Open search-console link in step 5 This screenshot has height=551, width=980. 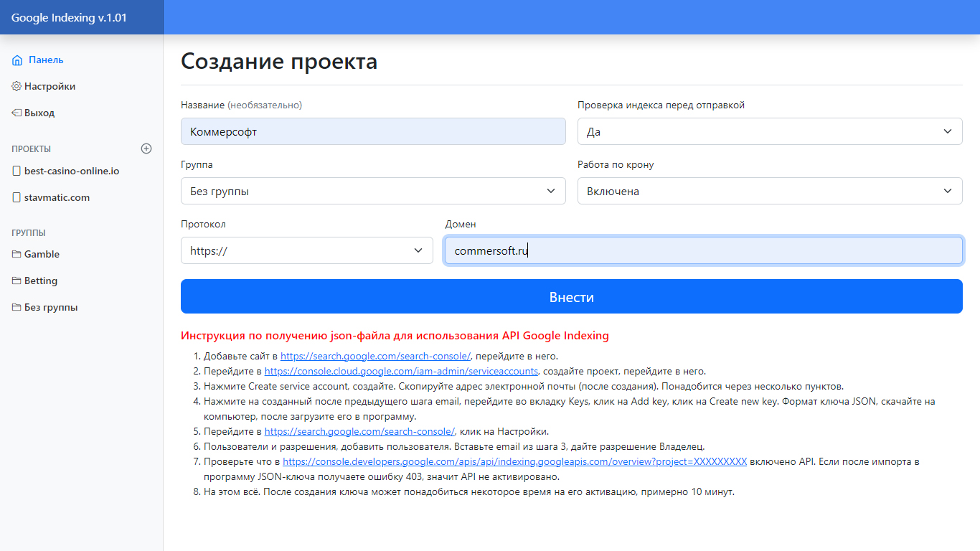tap(359, 431)
